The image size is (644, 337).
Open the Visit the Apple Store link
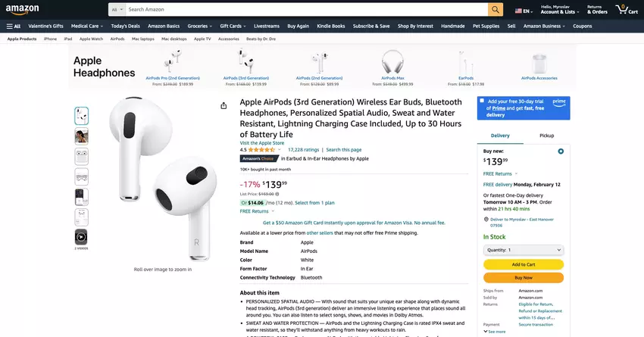(262, 142)
